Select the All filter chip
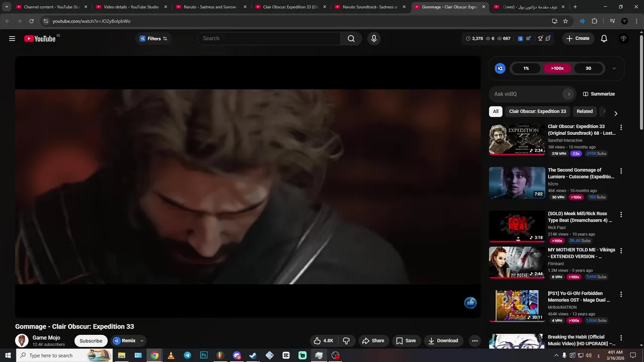This screenshot has height=362, width=644. (496, 112)
